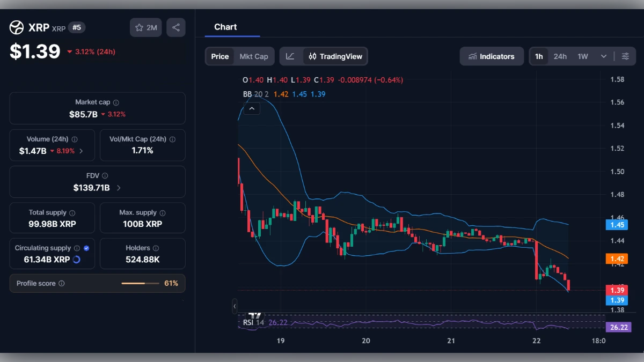Open chart settings sliders icon
This screenshot has height=362, width=644.
click(625, 56)
